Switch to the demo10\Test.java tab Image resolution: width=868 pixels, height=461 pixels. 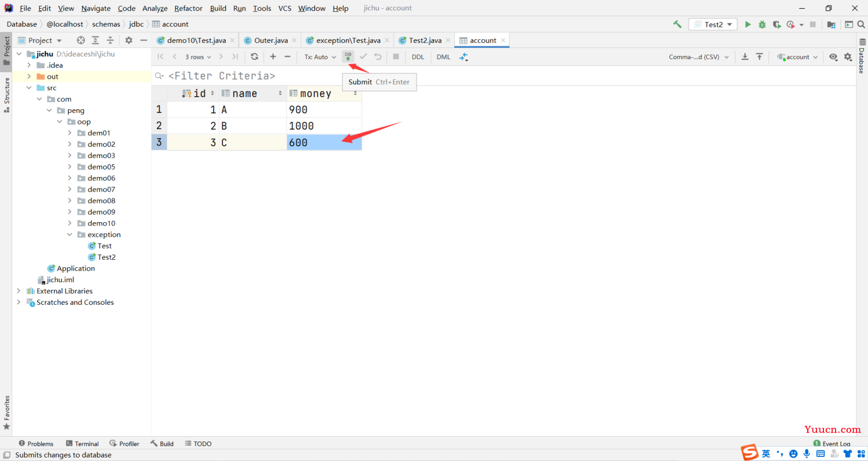click(196, 40)
